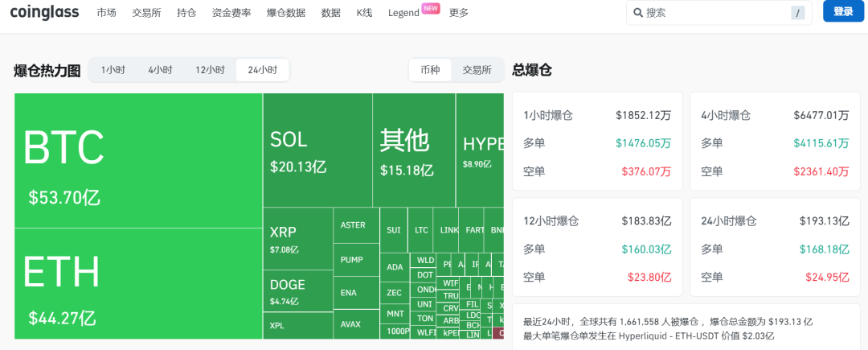Open the 市场 menu

106,13
